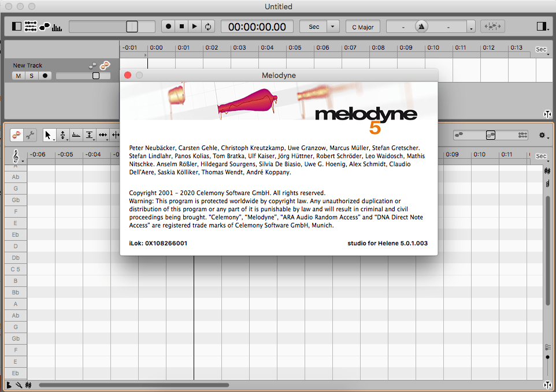Open the track ruler Sec unit dropdown
Image resolution: width=556 pixels, height=392 pixels.
[x=543, y=50]
